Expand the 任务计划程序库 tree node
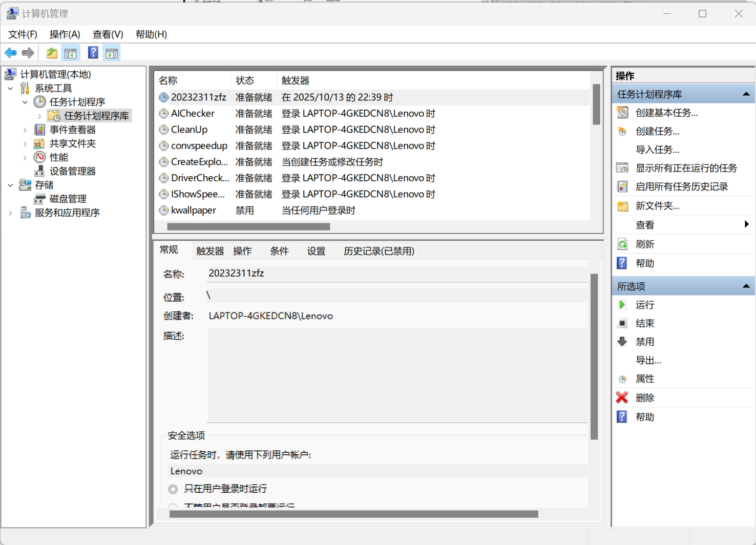The height and width of the screenshot is (545, 756). [39, 116]
